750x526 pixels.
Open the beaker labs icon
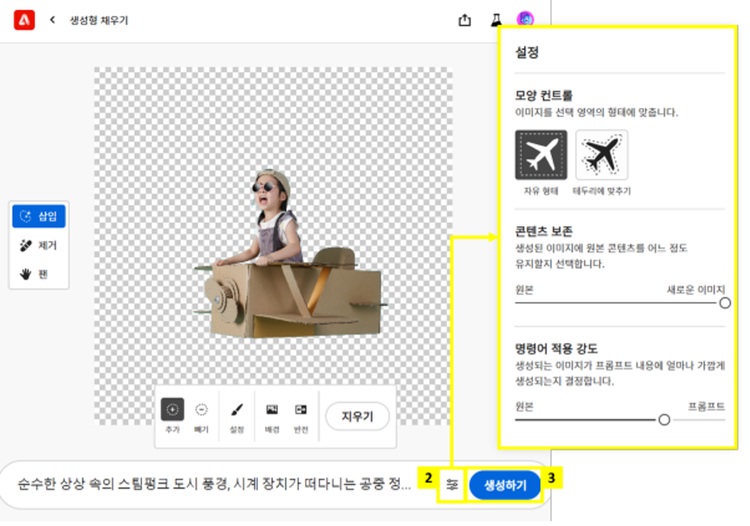coord(496,20)
